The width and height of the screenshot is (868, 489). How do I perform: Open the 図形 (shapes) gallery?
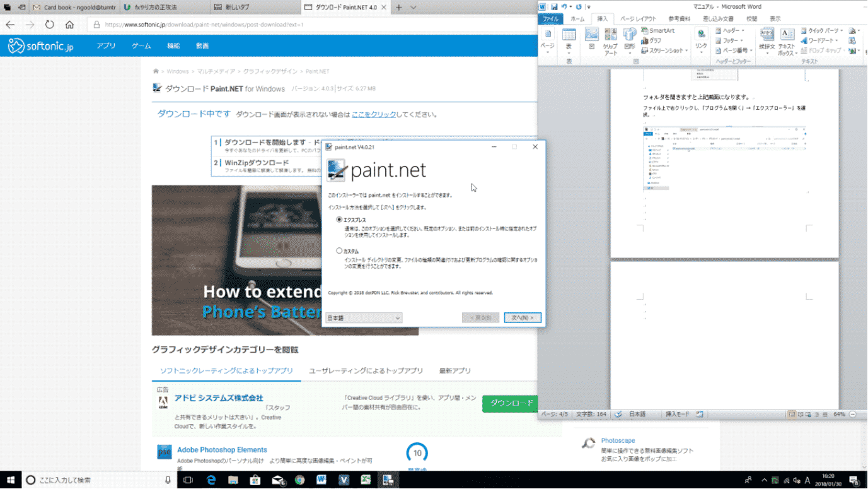pos(630,42)
